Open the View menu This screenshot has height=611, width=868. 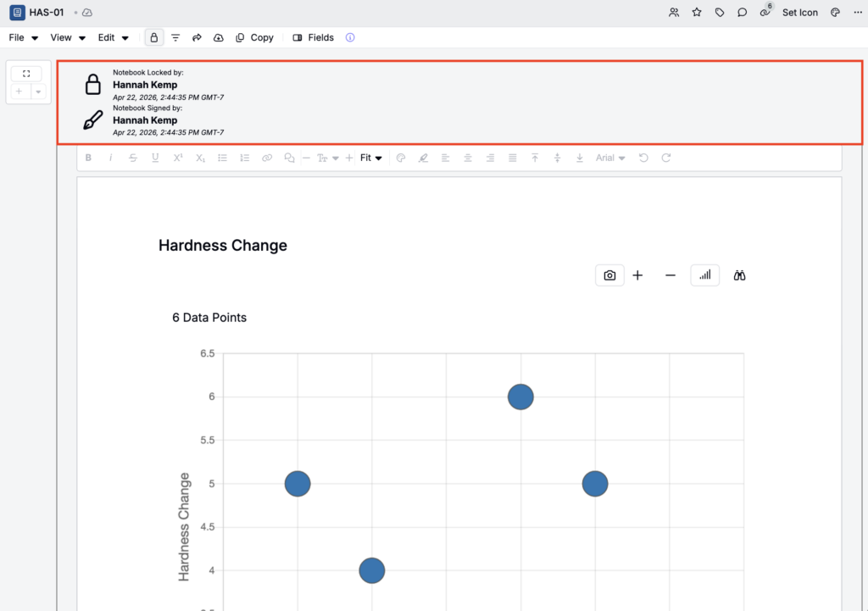click(x=68, y=37)
